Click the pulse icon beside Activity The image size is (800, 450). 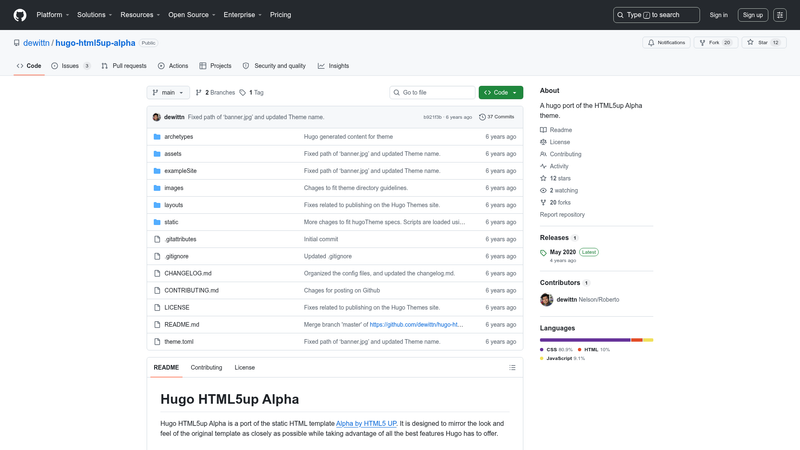tap(543, 166)
